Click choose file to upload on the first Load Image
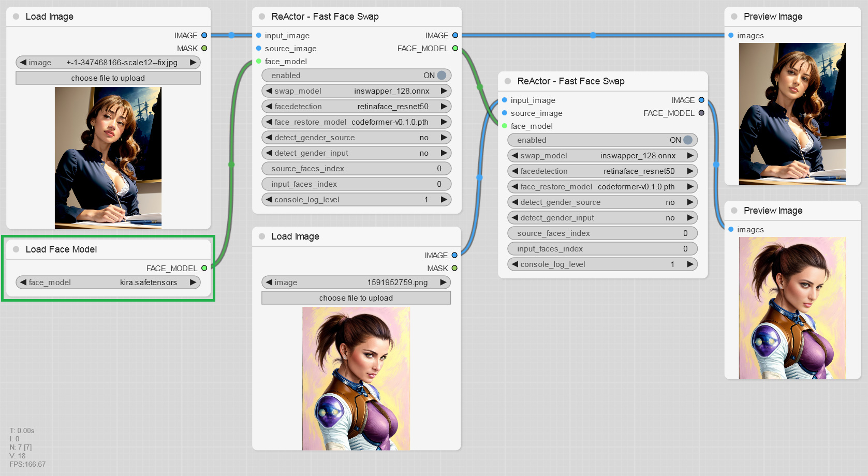This screenshot has height=476, width=868. click(x=108, y=78)
